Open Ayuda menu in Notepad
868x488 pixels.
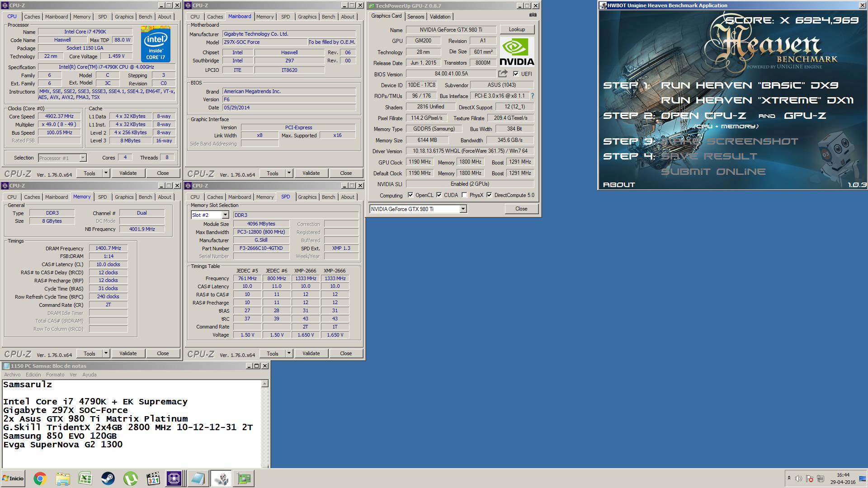click(x=89, y=375)
